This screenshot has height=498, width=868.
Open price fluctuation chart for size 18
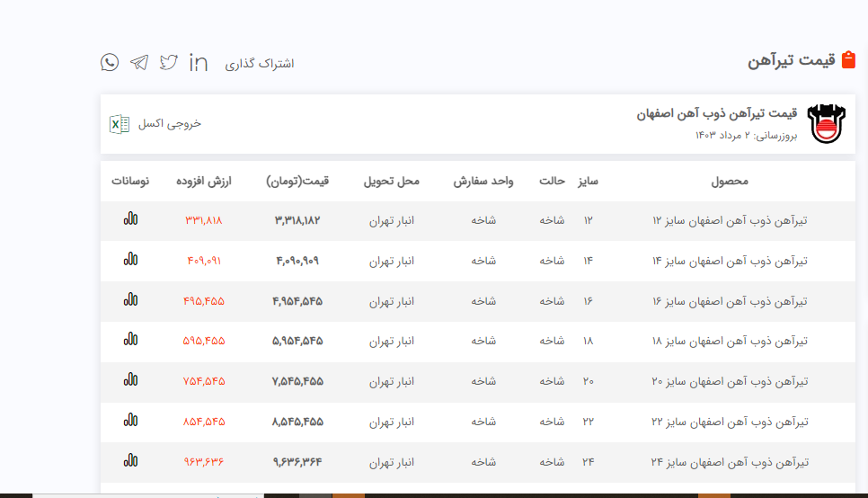(x=131, y=340)
